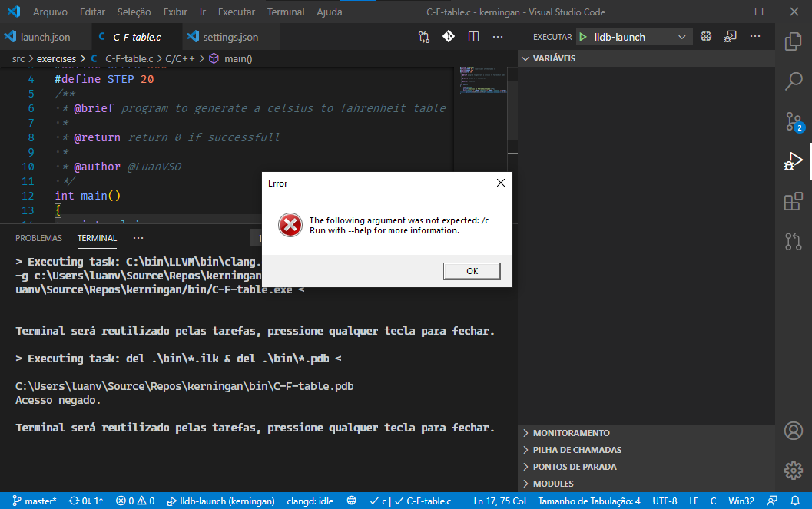Split the editor using the split icon
The width and height of the screenshot is (812, 509).
473,36
